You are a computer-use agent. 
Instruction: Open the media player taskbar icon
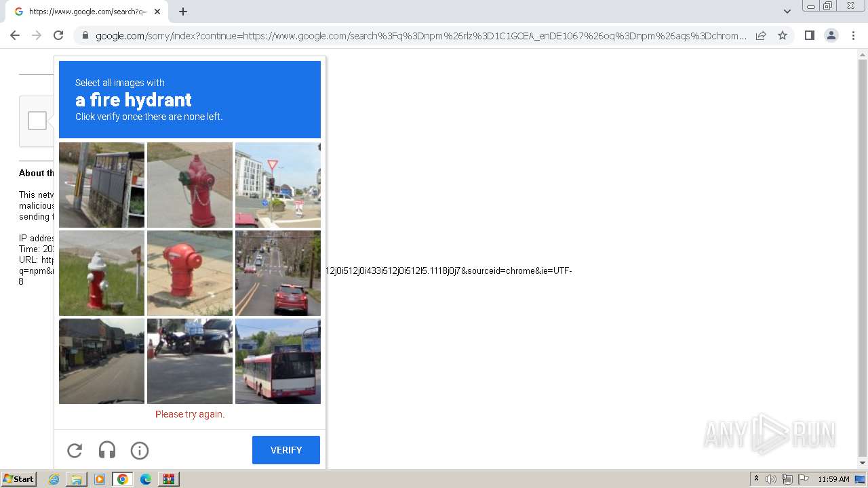[x=100, y=479]
